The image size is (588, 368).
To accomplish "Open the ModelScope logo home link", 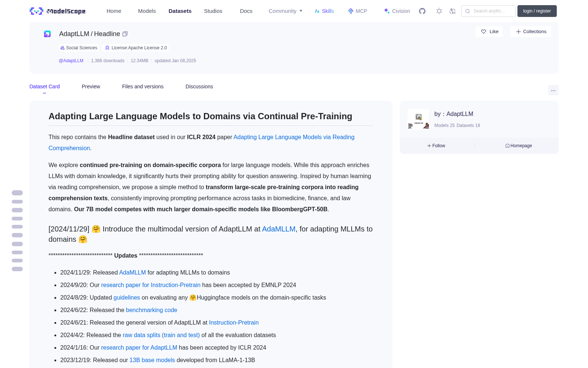I will (x=58, y=11).
